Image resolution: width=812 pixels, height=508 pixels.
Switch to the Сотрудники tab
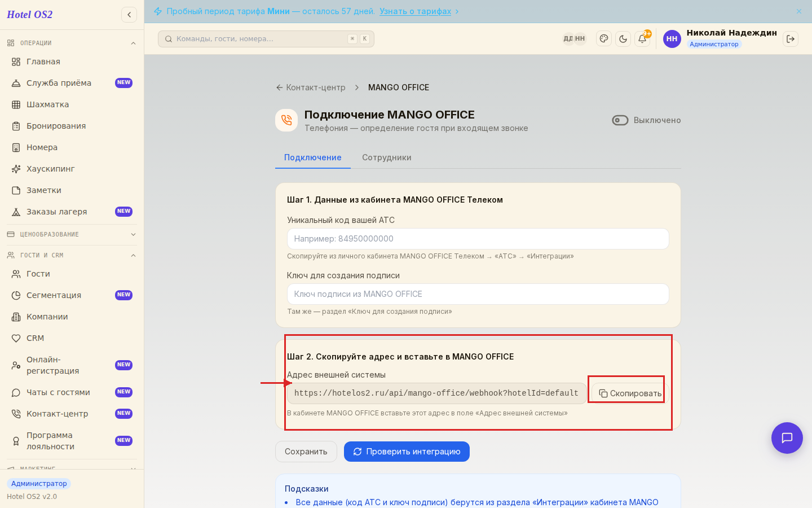pos(386,157)
